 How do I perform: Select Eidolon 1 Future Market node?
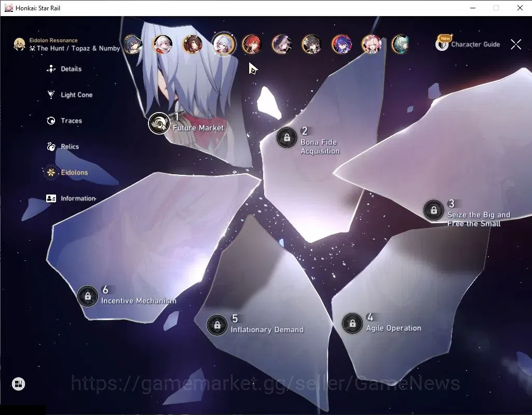(159, 123)
